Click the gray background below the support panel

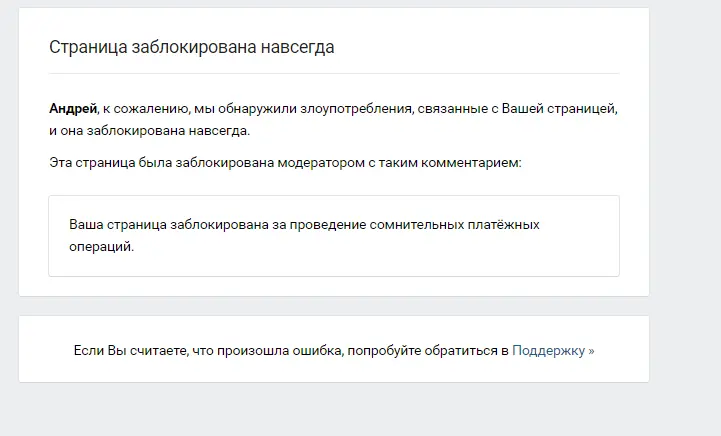pos(334,409)
